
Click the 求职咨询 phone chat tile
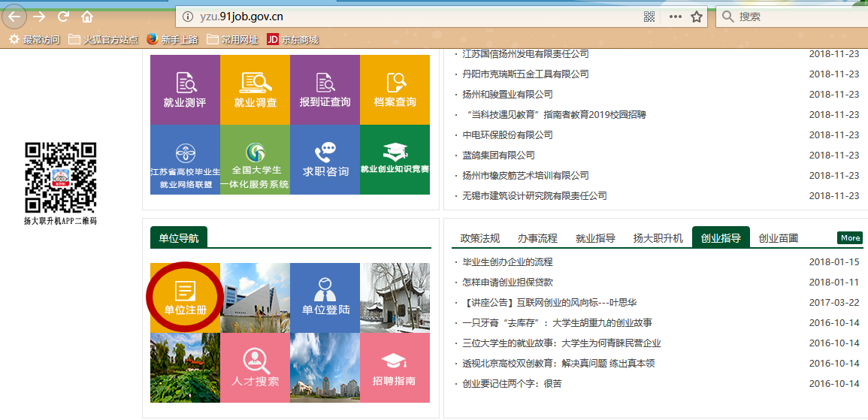tap(325, 159)
